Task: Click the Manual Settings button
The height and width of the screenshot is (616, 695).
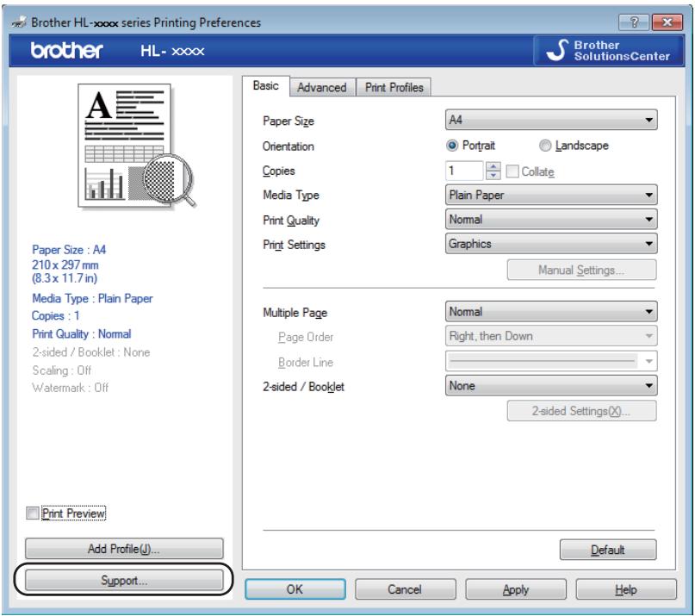Action: 581,270
